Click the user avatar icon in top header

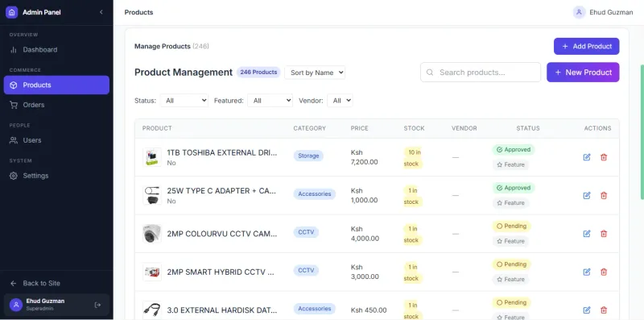579,12
